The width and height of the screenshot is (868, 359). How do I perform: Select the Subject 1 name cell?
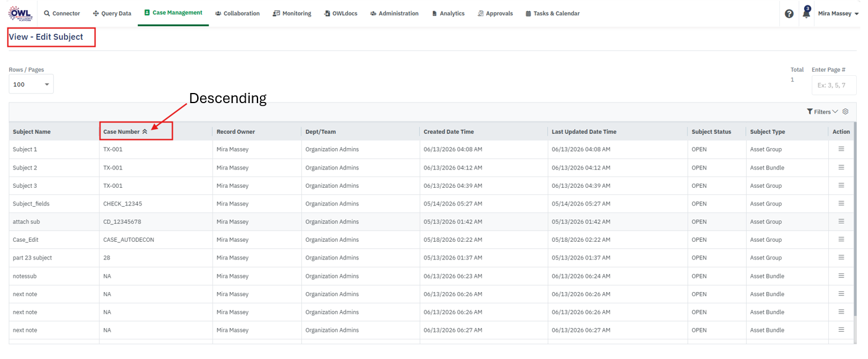(25, 149)
